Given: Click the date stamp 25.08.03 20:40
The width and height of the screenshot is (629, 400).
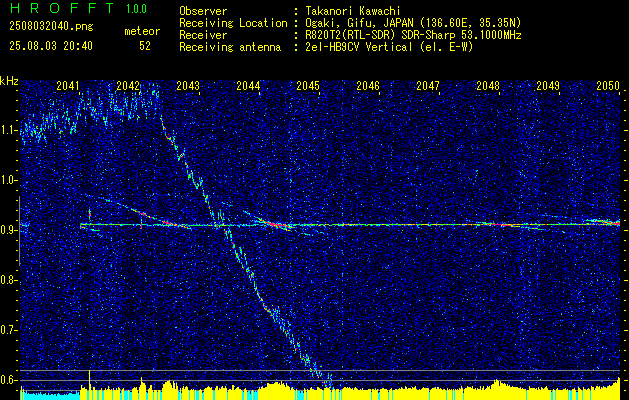Looking at the screenshot, I should point(51,46).
